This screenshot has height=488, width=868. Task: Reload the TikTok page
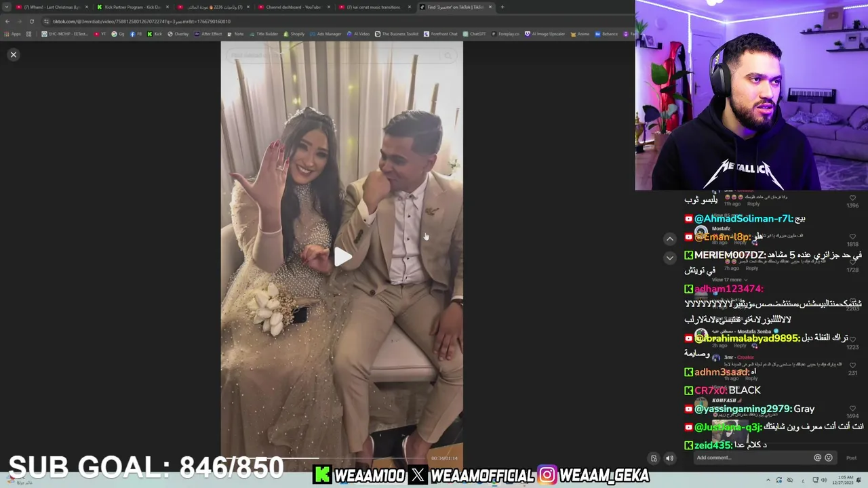click(x=31, y=21)
